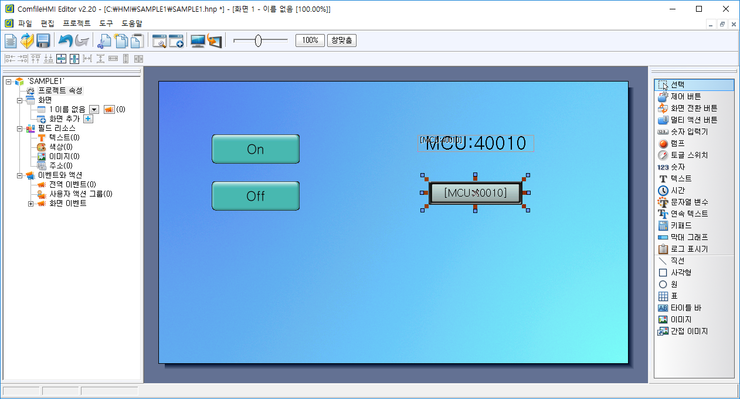Click the Paste clipboard icon

[x=137, y=41]
